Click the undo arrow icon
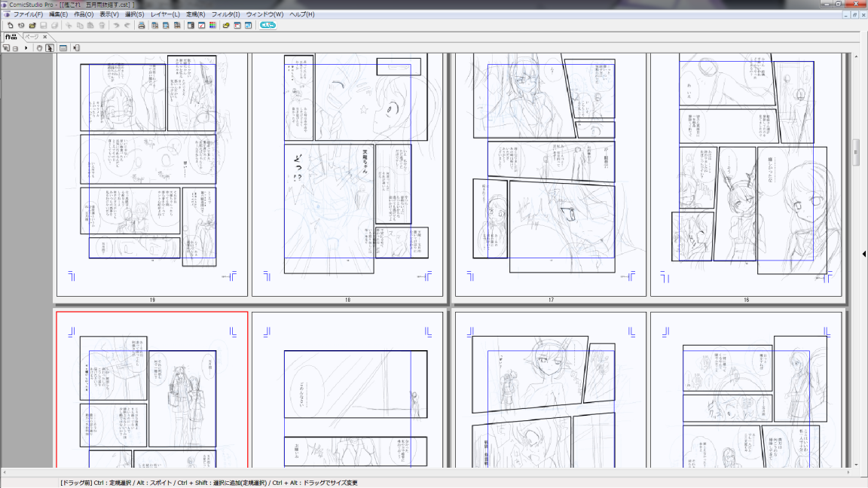The image size is (868, 488). [x=116, y=26]
